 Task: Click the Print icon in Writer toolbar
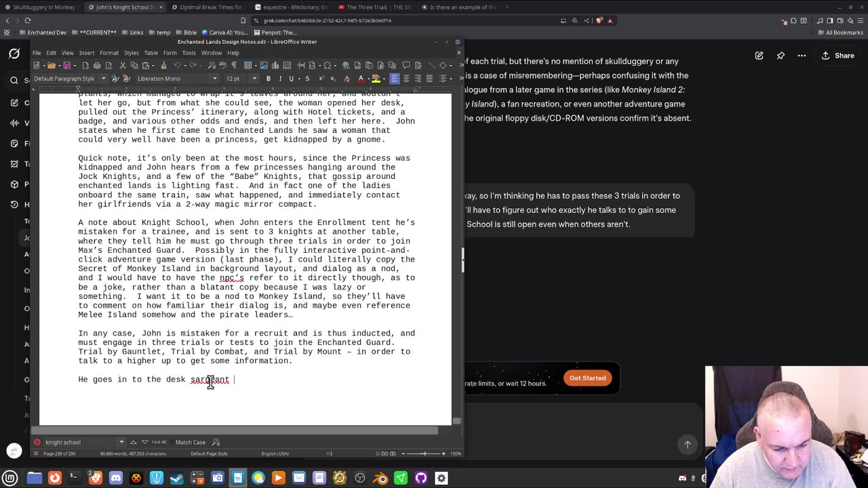coord(97,65)
